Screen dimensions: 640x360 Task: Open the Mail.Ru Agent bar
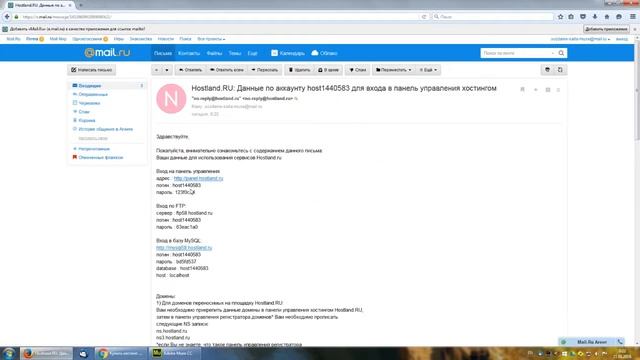click(592, 342)
